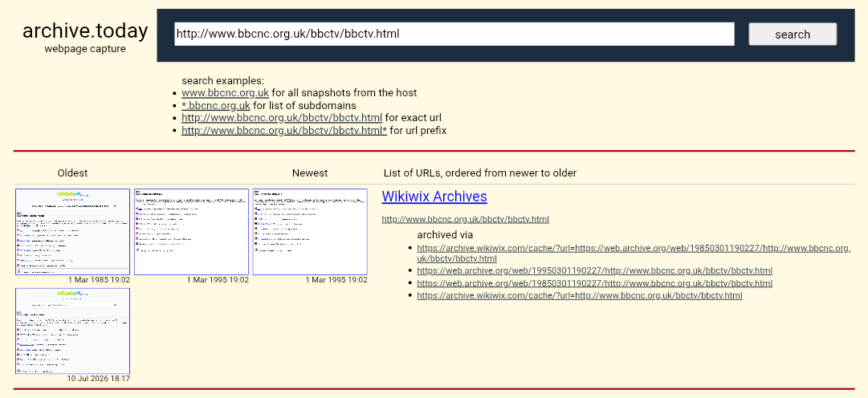Focus the URL search input field
868x398 pixels.
pyautogui.click(x=454, y=34)
